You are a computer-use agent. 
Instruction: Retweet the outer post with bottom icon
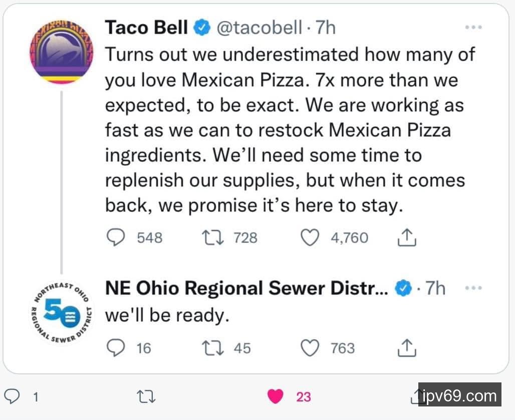[146, 397]
